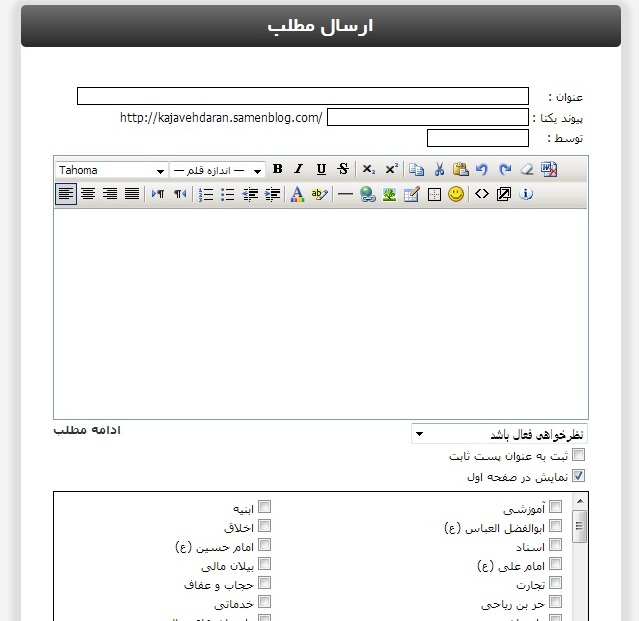Click the table-with-pencil icon
This screenshot has height=621, width=639.
tap(412, 194)
